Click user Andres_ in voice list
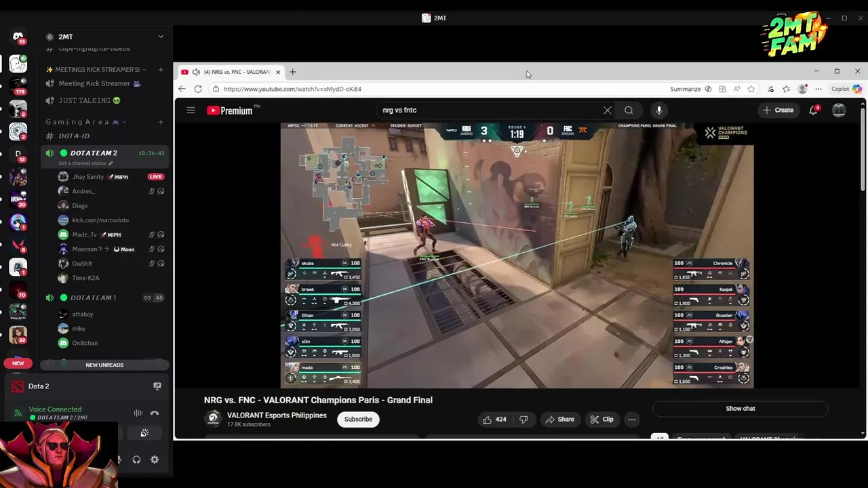Viewport: 868px width, 488px height. pyautogui.click(x=83, y=191)
